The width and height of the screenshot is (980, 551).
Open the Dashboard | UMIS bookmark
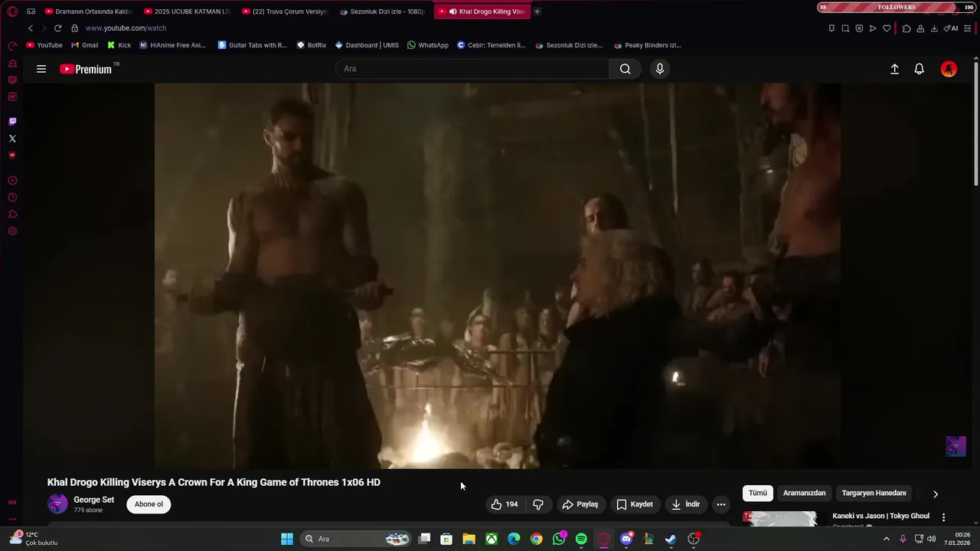tap(367, 45)
